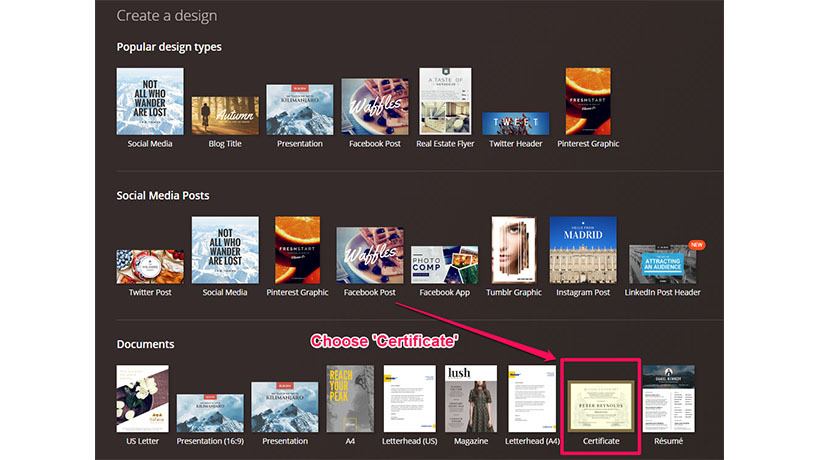Open the Twitter Header design type
Image resolution: width=820 pixels, height=460 pixels.
click(516, 123)
